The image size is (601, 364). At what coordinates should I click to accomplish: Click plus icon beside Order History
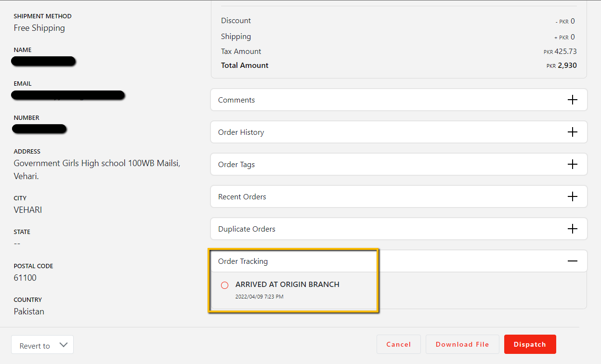(x=572, y=132)
